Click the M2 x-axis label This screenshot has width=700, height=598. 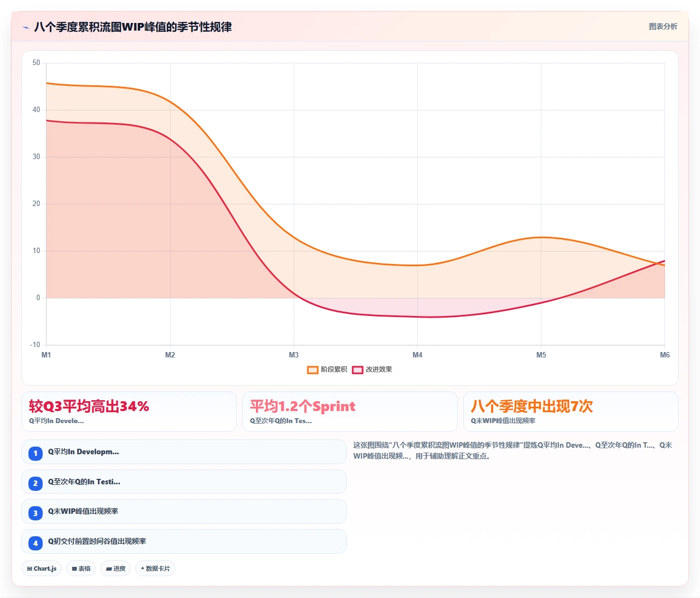coord(170,355)
